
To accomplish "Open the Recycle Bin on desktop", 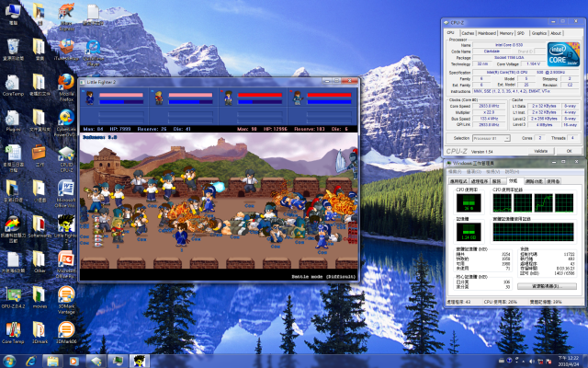I will (x=13, y=49).
